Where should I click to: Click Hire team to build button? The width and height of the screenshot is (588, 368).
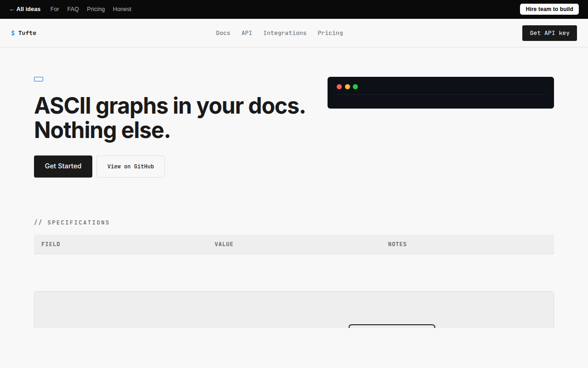[x=549, y=9]
